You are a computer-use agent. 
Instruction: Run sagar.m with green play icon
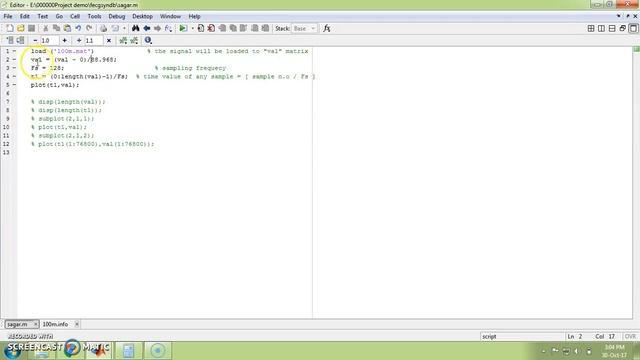183,28
